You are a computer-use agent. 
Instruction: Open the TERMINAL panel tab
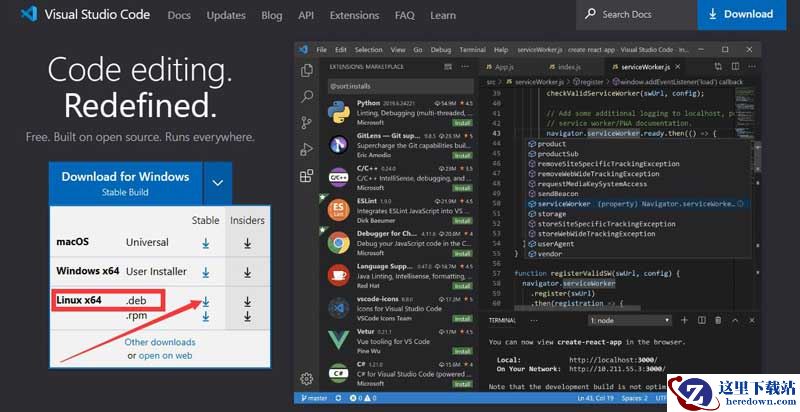point(502,320)
